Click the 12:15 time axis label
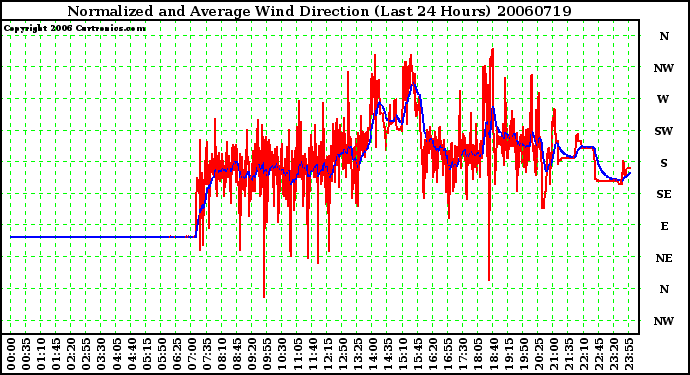The width and height of the screenshot is (690, 375). tap(327, 354)
